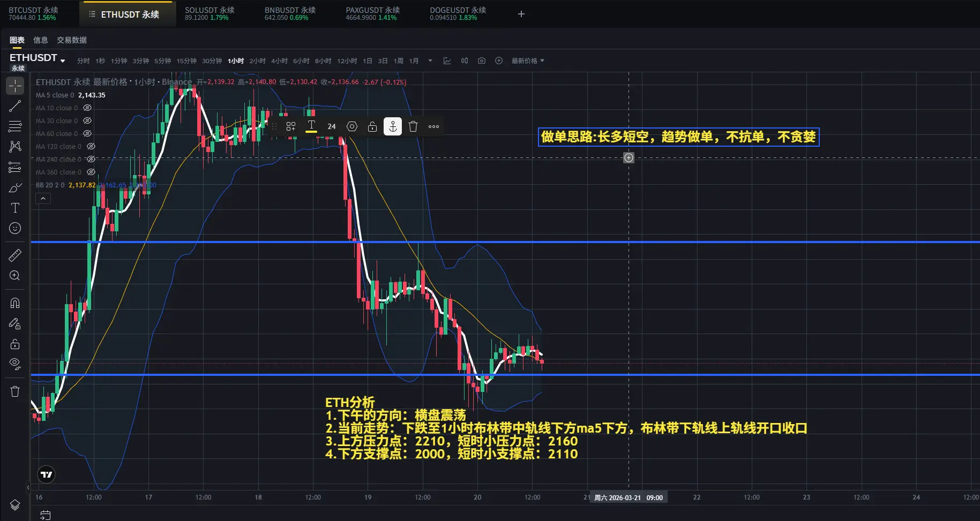This screenshot has width=980, height=521.
Task: Collapse the indicator legend with chevron
Action: [43, 199]
